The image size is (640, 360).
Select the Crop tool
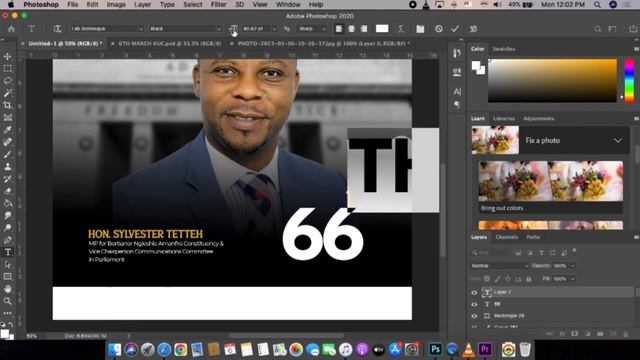point(7,105)
